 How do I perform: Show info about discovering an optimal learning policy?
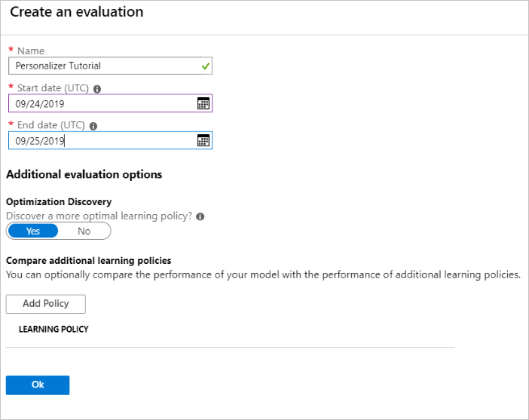[200, 216]
